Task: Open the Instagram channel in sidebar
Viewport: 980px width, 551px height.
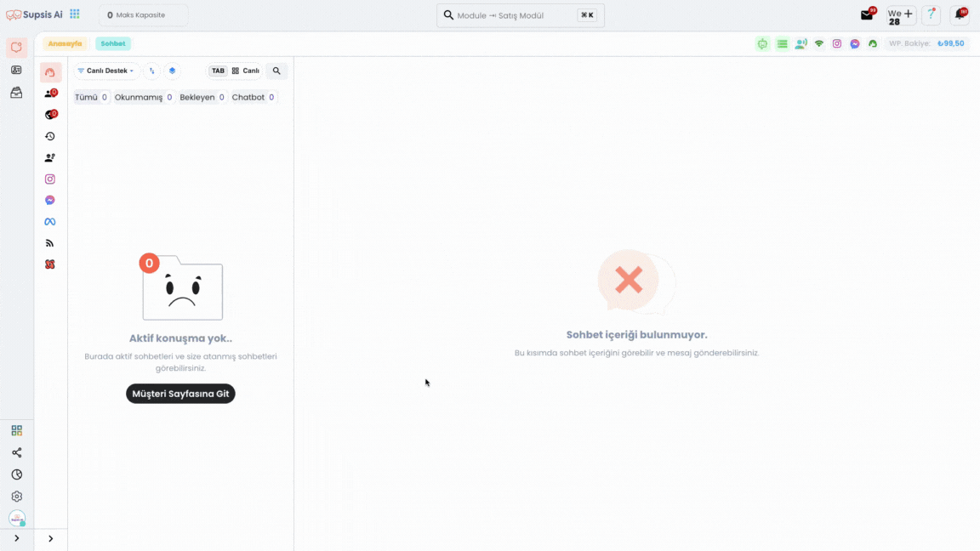Action: 50,179
